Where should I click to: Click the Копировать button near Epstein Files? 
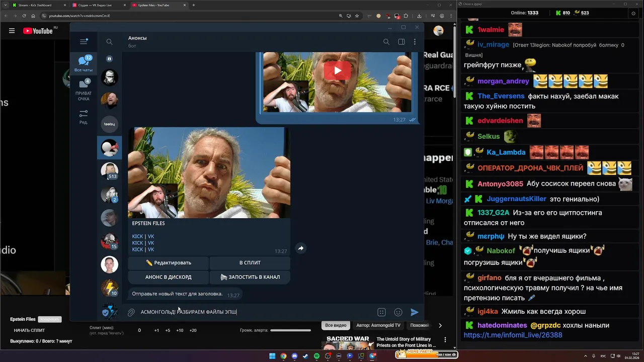click(x=50, y=319)
